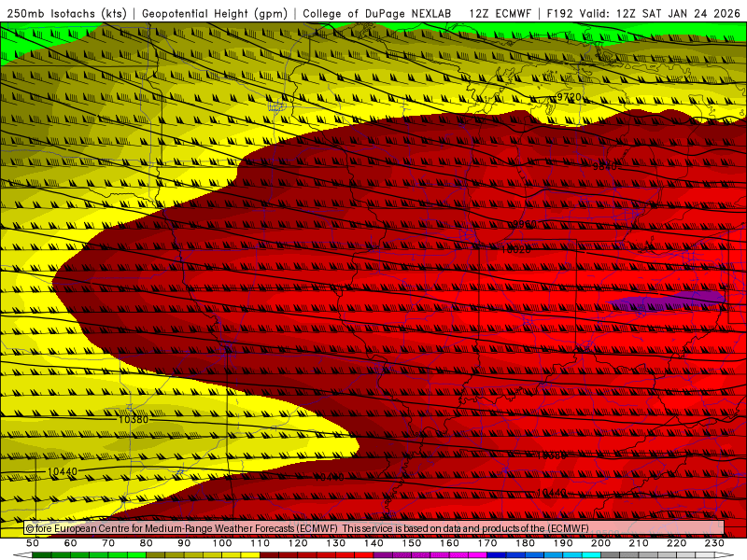
Task: Click the 190 knot color bar label
Action: (563, 543)
